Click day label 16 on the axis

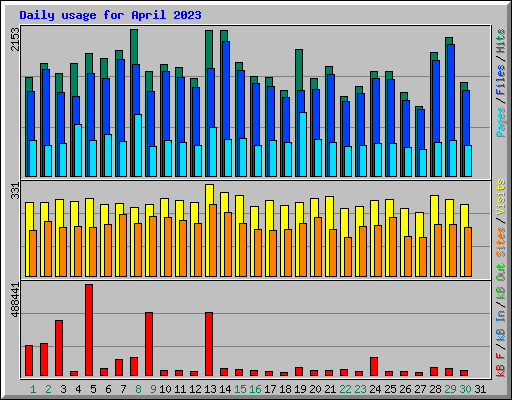(x=255, y=389)
